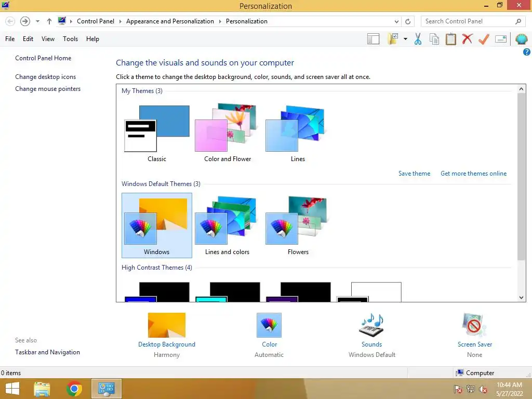
Task: Open the Color settings
Action: 269,330
